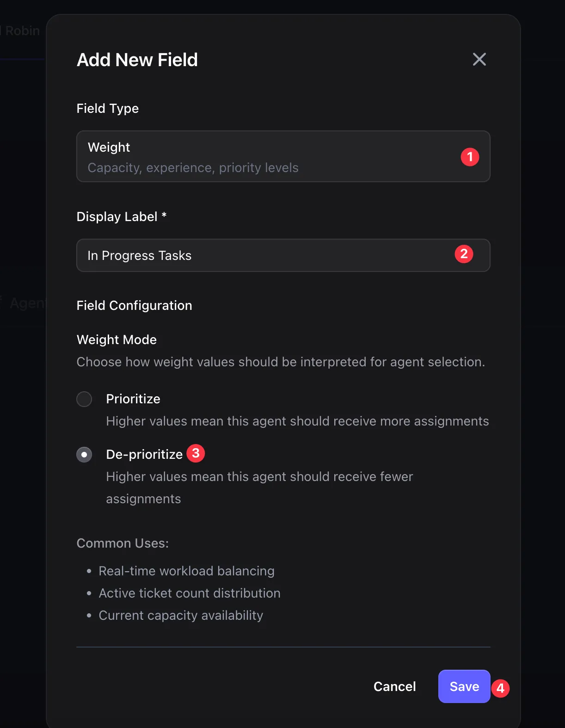Click the Weight Mode label

tap(117, 339)
